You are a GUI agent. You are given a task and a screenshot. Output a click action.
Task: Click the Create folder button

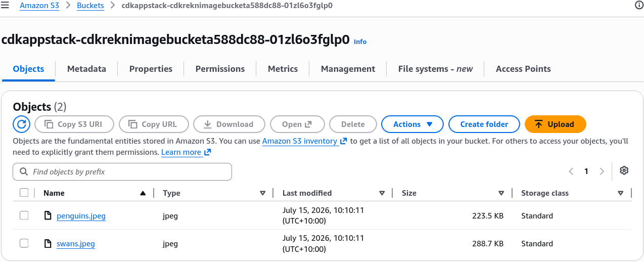click(484, 124)
